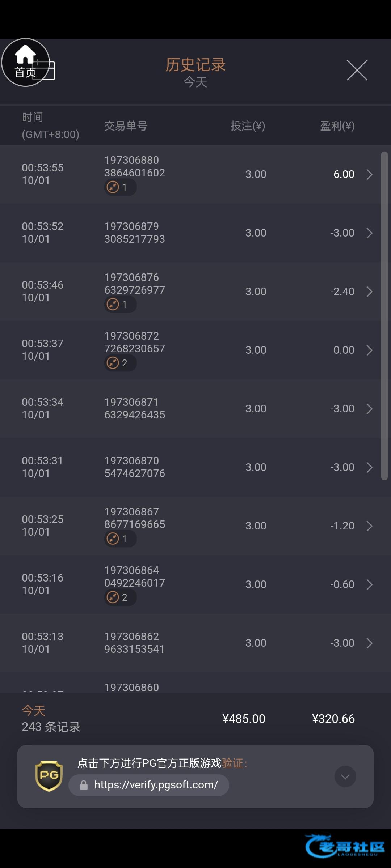Click the lock icon beside verify URL
Image resolution: width=391 pixels, height=868 pixels.
click(84, 785)
